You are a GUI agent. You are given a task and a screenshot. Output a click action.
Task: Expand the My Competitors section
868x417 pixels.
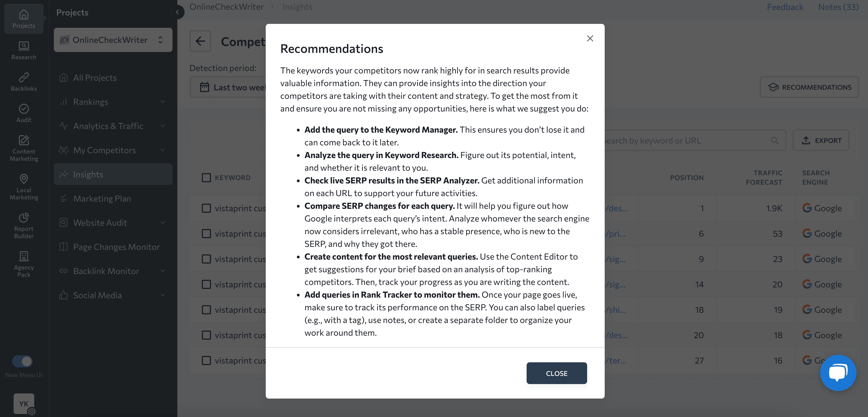tap(113, 150)
